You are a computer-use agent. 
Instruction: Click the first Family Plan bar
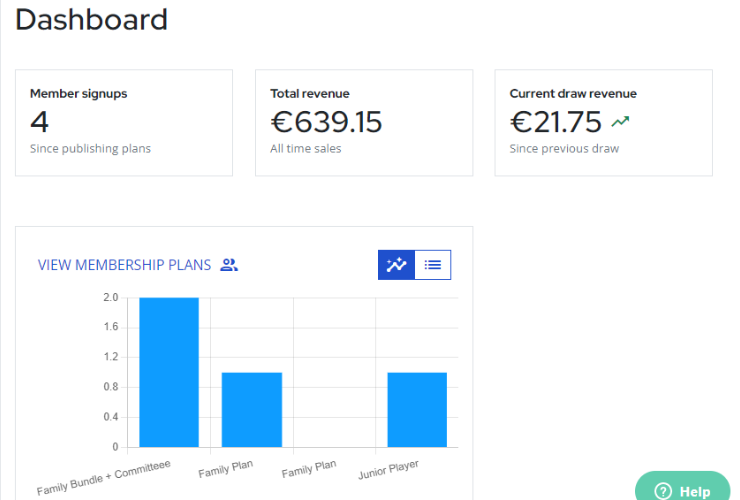point(252,410)
